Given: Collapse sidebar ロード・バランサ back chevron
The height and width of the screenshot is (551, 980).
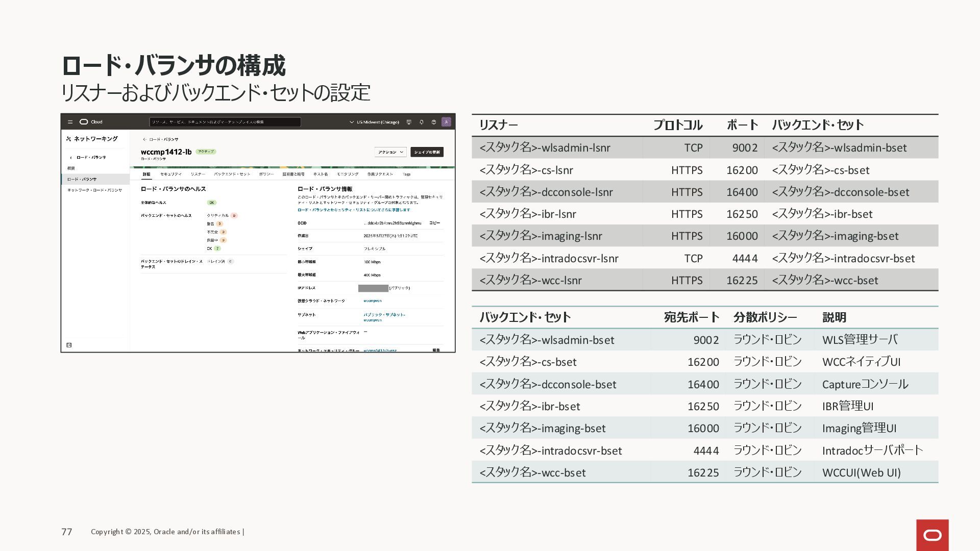Looking at the screenshot, I should coord(71,158).
